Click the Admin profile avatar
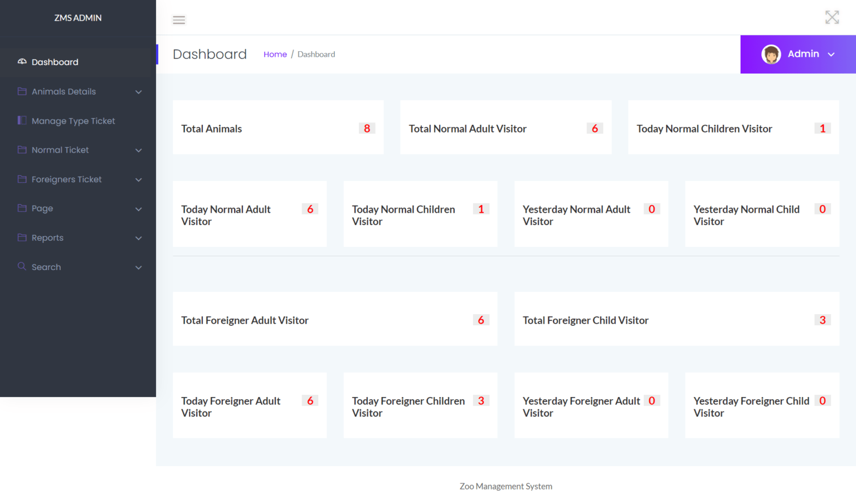Viewport: 856px width, 504px height. (771, 54)
